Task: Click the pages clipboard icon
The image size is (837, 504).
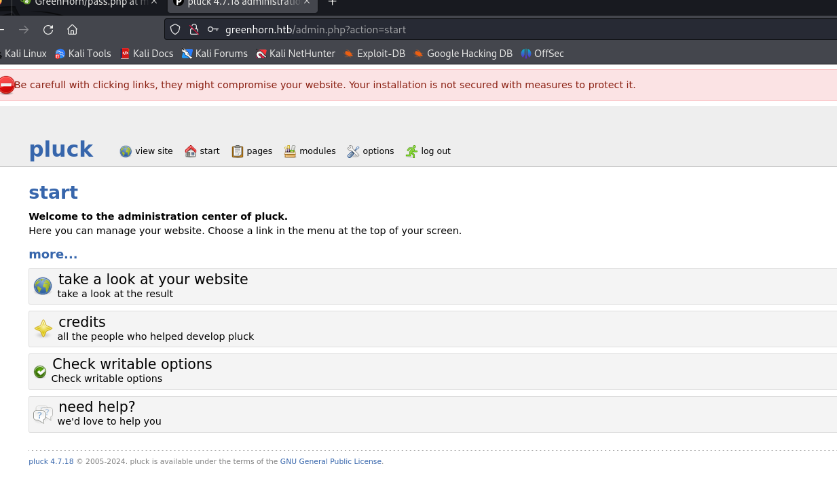Action: click(238, 151)
